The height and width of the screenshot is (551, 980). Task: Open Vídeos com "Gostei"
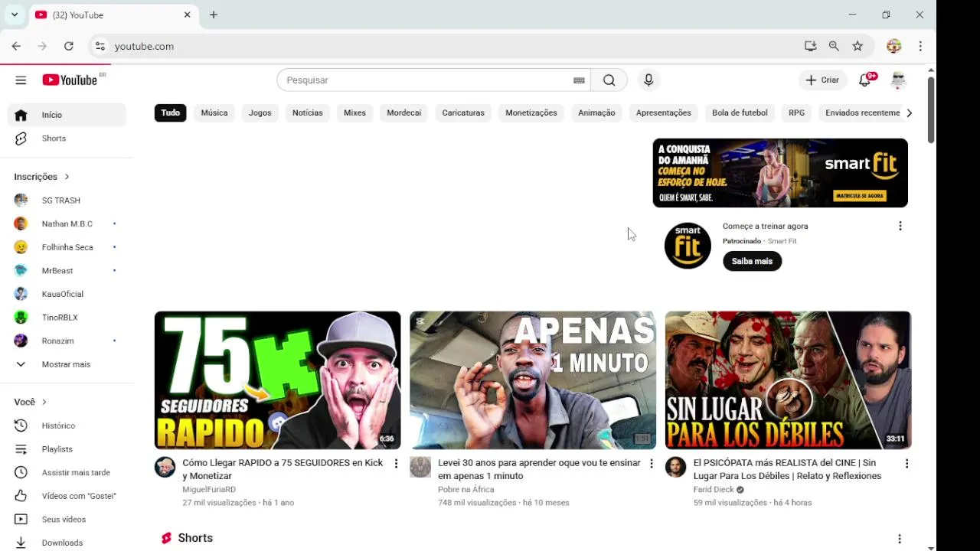point(67,496)
